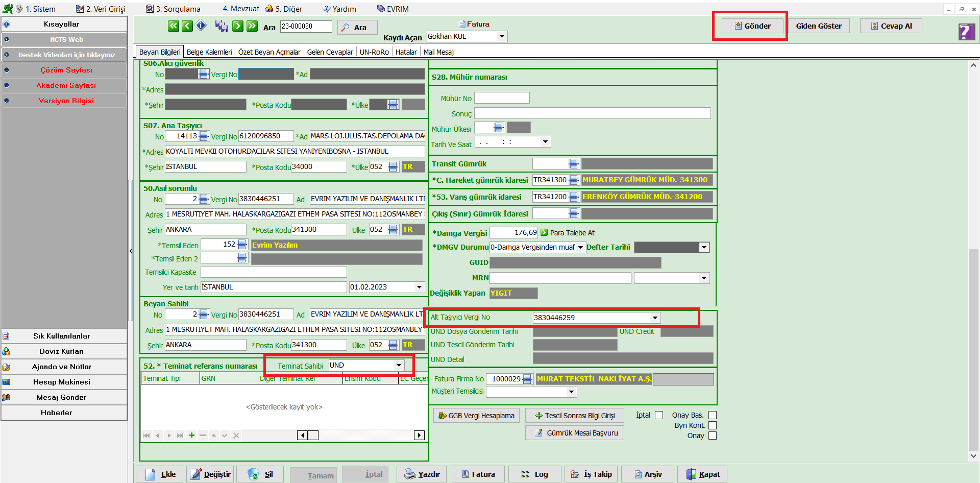The width and height of the screenshot is (980, 483).
Task: Switch to Özet Beyan Açmalar tab
Action: coord(269,52)
